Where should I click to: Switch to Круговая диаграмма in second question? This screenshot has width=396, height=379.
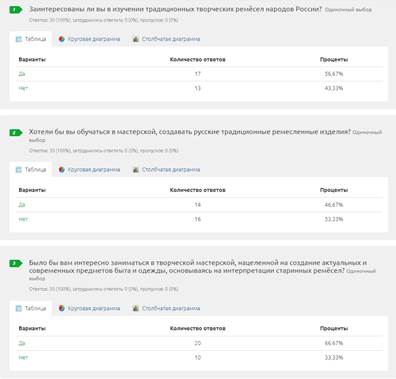89,170
